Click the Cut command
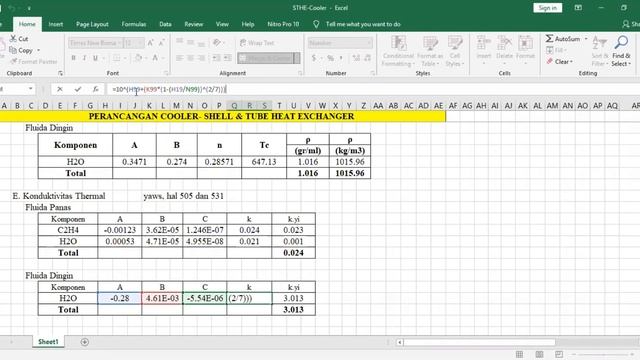This screenshot has width=640, height=360. pos(19,39)
